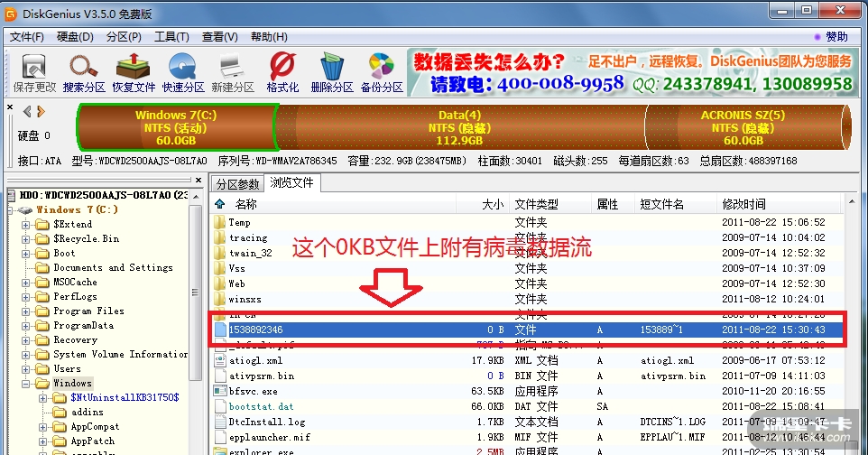Expand the ProgramData tree node
Screen dimensions: 868x455
click(x=25, y=326)
